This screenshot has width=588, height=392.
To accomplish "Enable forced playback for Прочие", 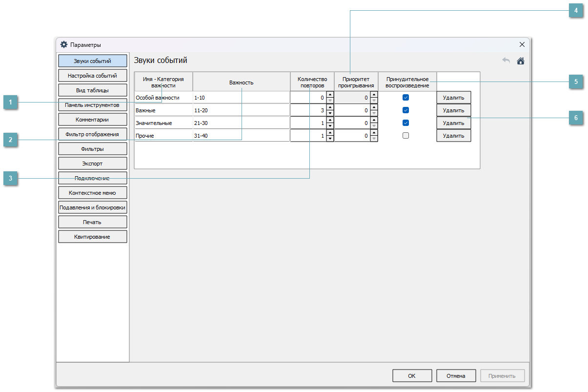I will coord(406,136).
